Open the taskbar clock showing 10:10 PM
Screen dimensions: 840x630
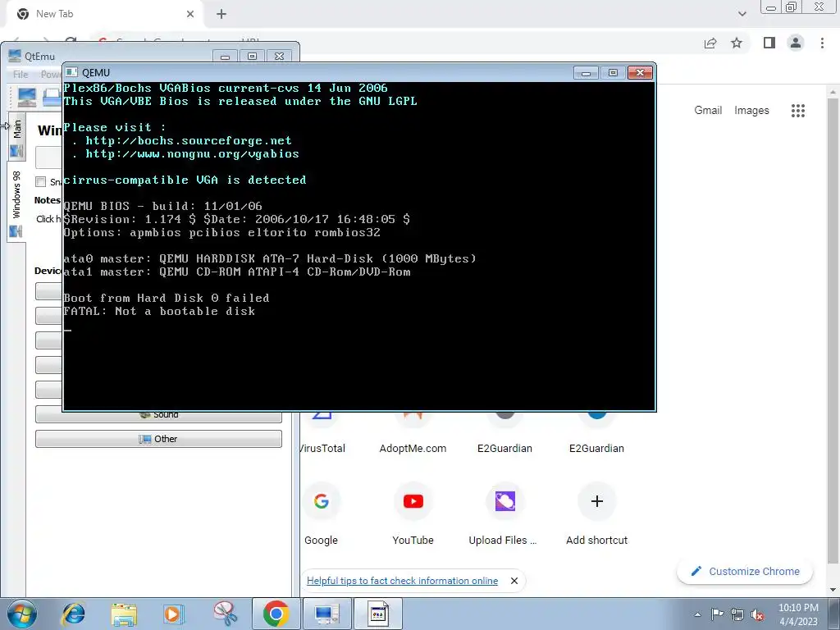point(798,614)
